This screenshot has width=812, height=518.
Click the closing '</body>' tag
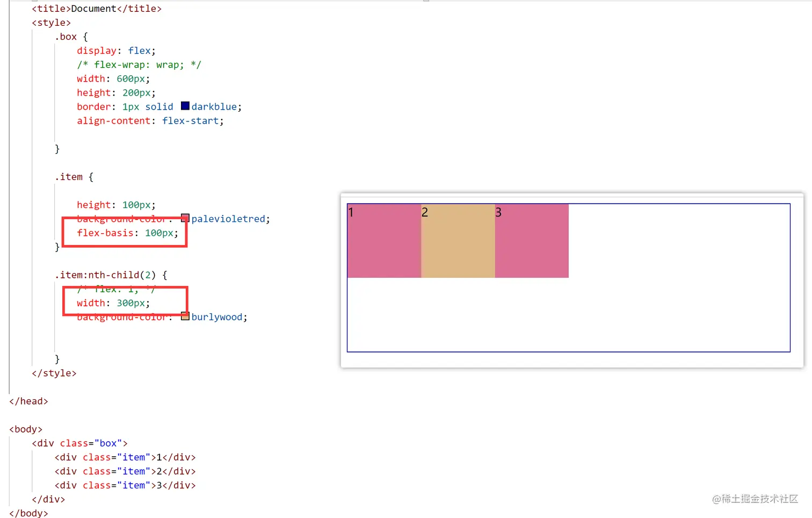(x=28, y=513)
